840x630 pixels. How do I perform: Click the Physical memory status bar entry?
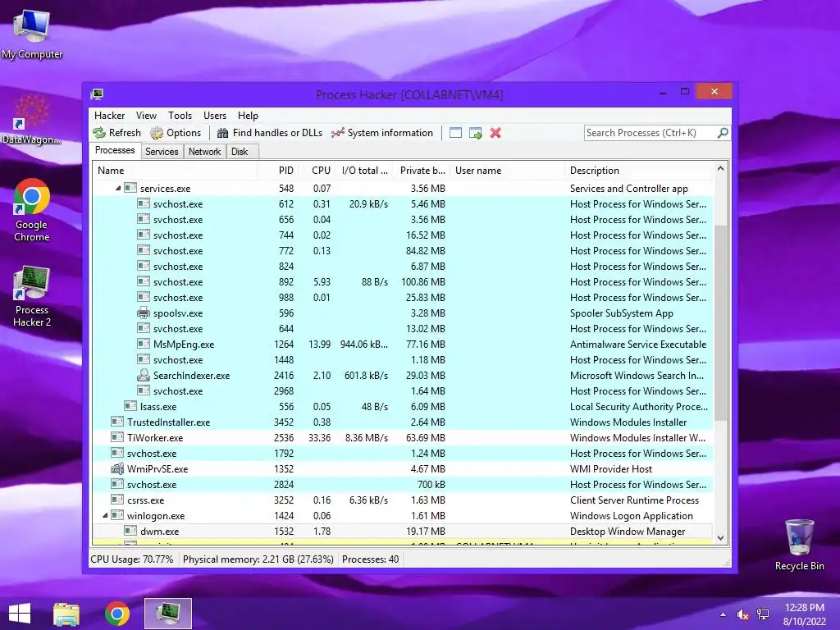tap(258, 559)
